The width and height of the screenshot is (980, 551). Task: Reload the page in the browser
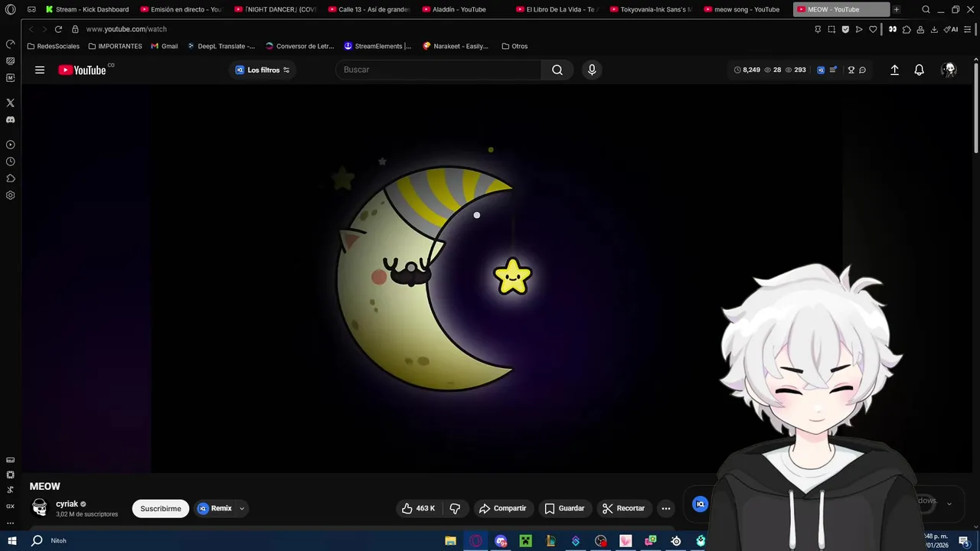(58, 29)
